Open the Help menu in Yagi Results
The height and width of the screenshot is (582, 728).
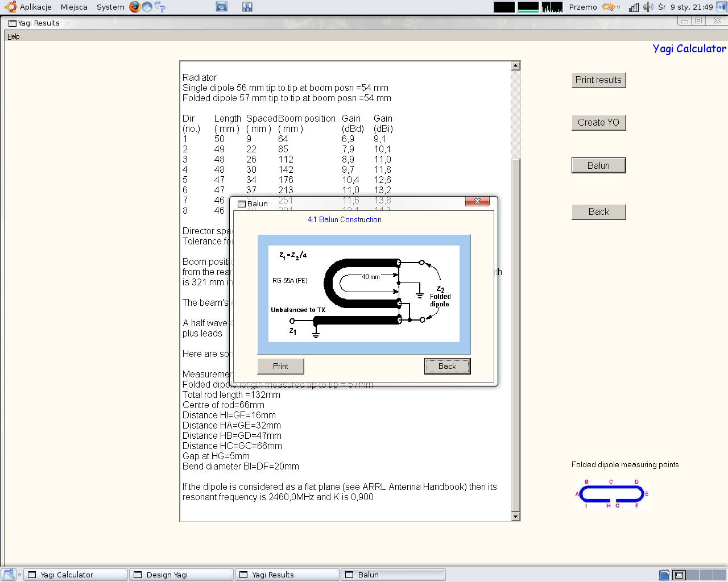(x=14, y=36)
